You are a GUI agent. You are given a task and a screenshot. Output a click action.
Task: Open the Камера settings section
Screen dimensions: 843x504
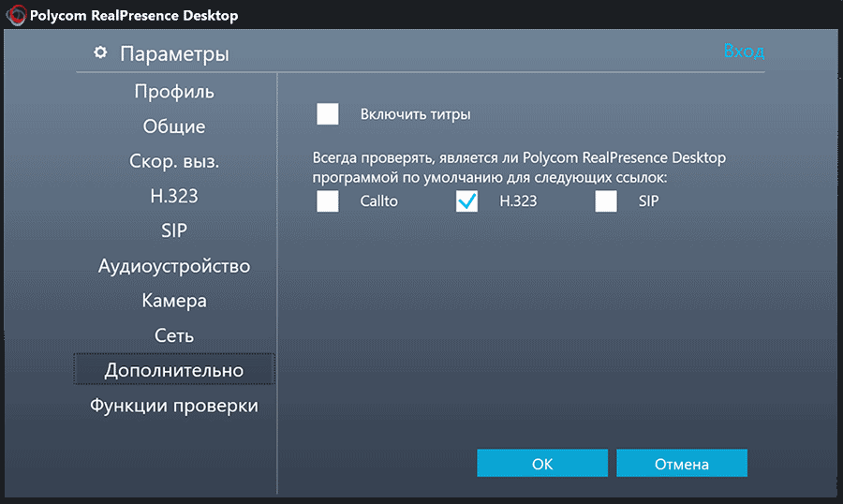(174, 301)
